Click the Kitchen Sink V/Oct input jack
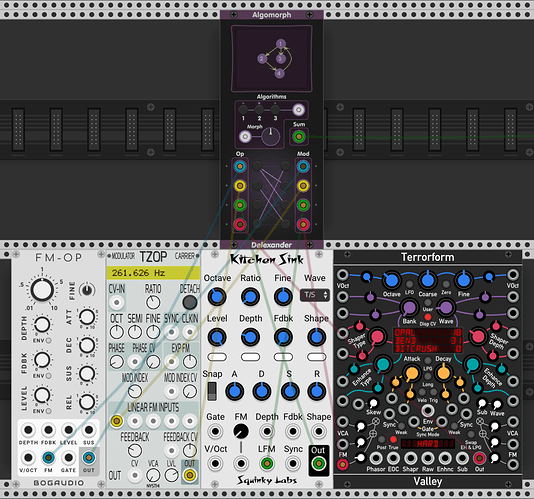The image size is (534, 499). 215,463
